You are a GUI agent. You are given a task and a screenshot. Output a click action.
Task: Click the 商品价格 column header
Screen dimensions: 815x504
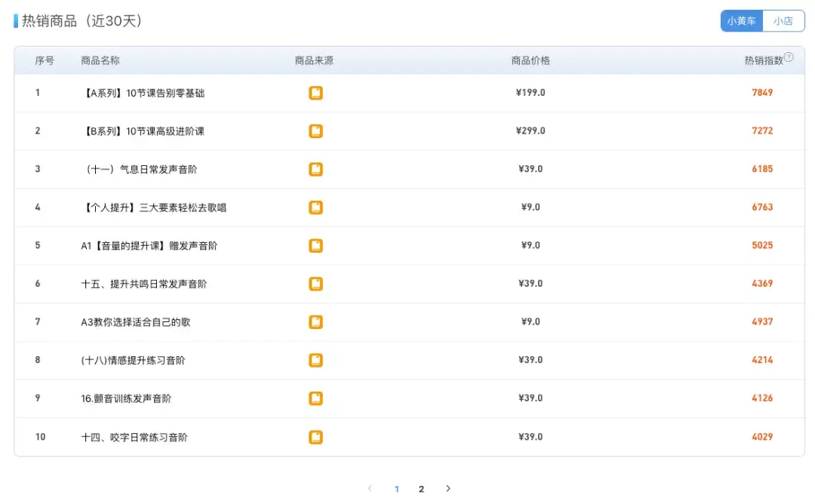tap(531, 60)
